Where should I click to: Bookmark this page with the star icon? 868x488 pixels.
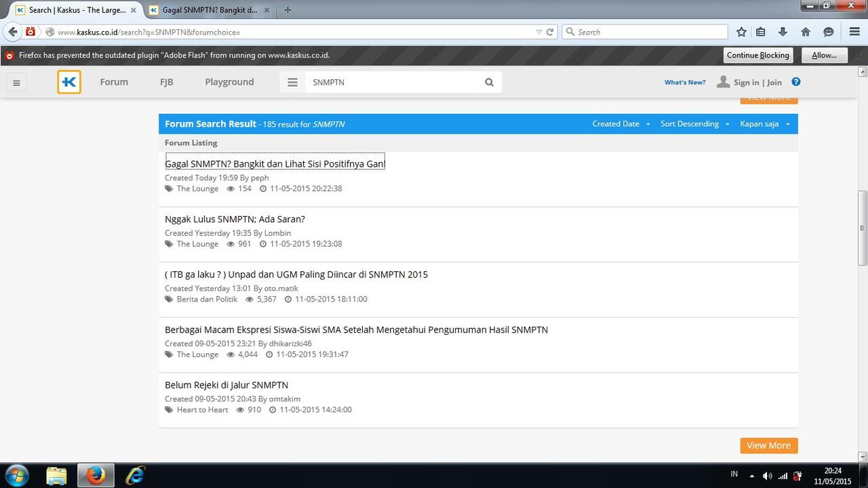741,32
